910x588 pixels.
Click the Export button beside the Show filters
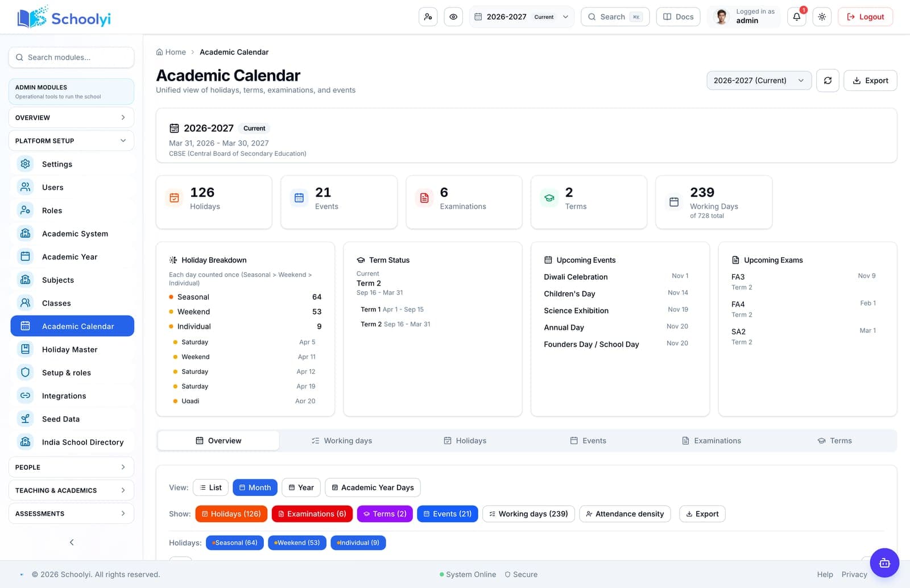coord(702,514)
